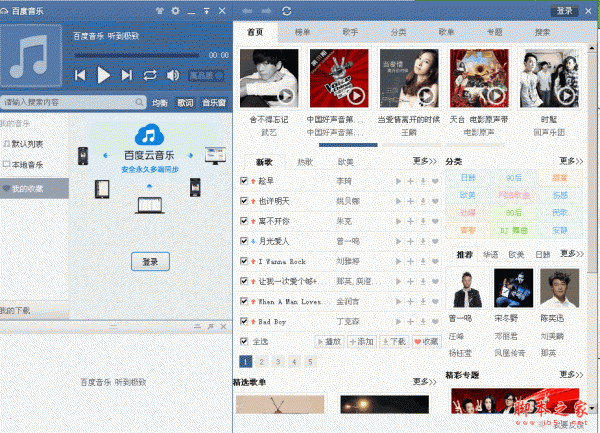Switch to the 分类 tab
The image size is (600, 433).
click(x=398, y=32)
